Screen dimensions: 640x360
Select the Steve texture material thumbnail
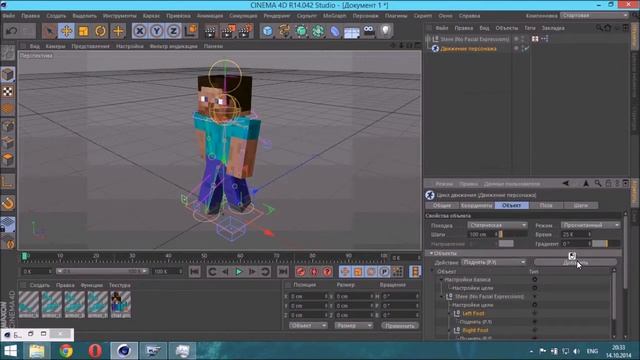point(120,304)
